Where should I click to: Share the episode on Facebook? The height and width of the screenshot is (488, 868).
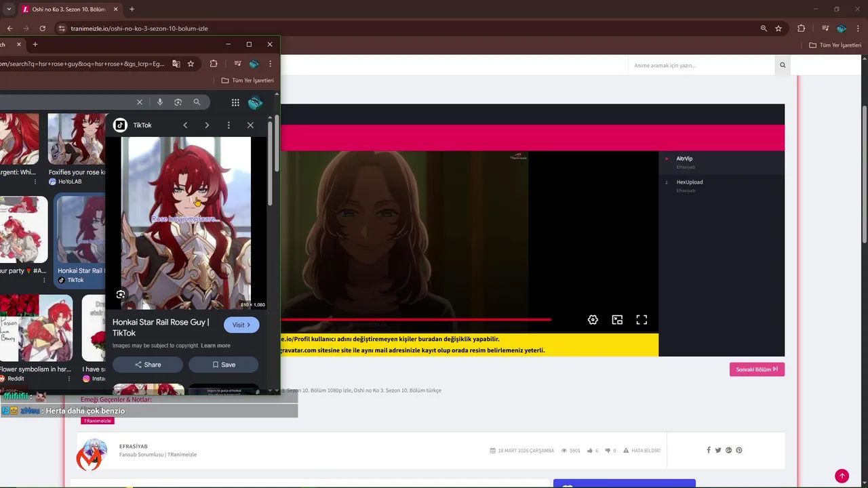coord(709,450)
